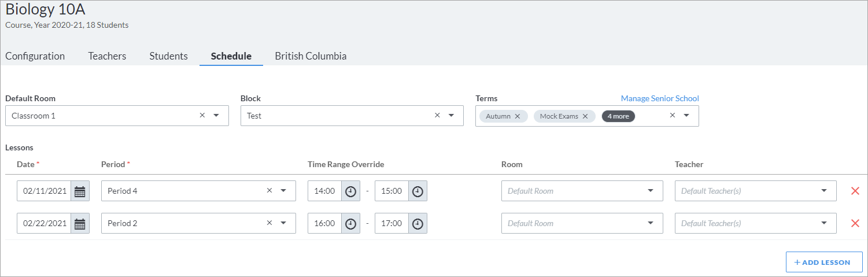Open the Manage Senior School link
The width and height of the screenshot is (868, 277).
point(660,98)
